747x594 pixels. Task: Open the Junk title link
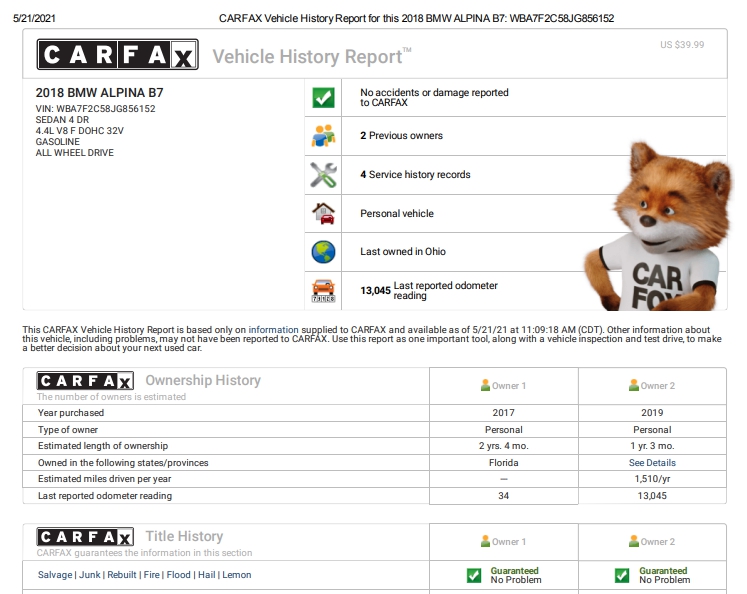point(90,575)
